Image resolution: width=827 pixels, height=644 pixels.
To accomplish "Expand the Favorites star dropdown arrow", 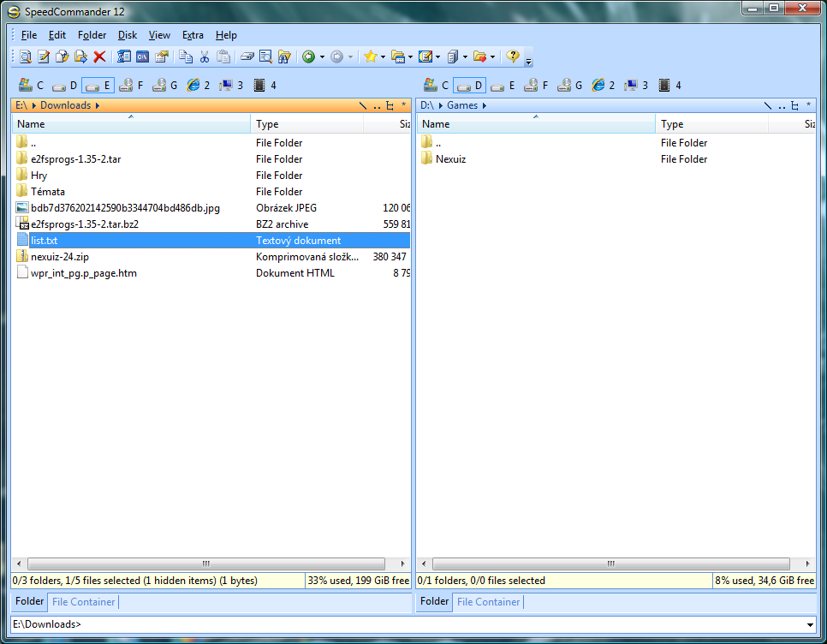I will (x=383, y=57).
